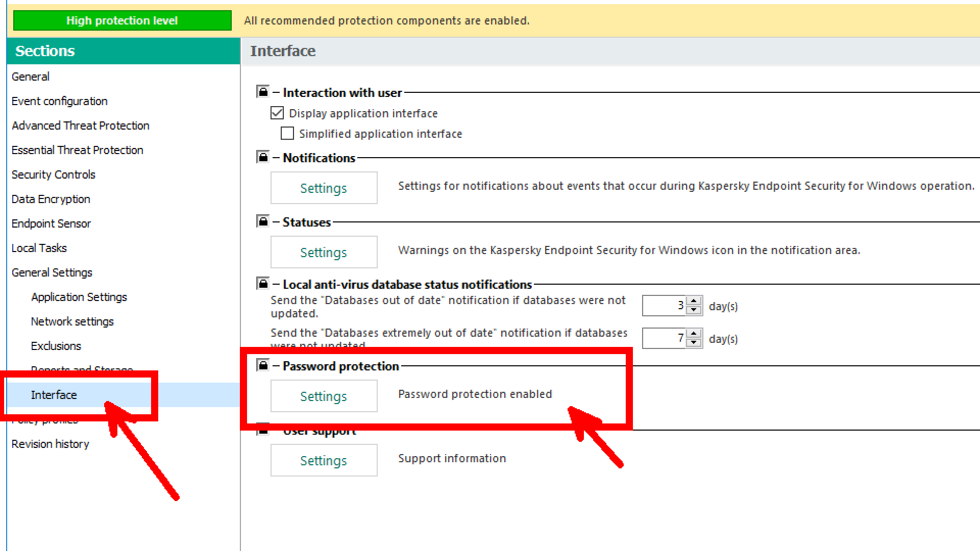The width and height of the screenshot is (980, 551).
Task: Toggle lock for Local anti-virus database status notifications
Action: click(263, 283)
